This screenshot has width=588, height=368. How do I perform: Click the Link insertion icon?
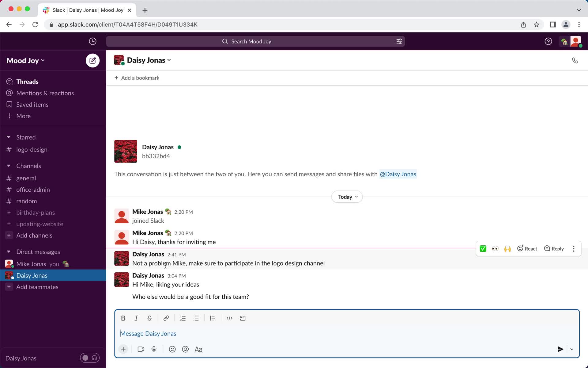(166, 318)
